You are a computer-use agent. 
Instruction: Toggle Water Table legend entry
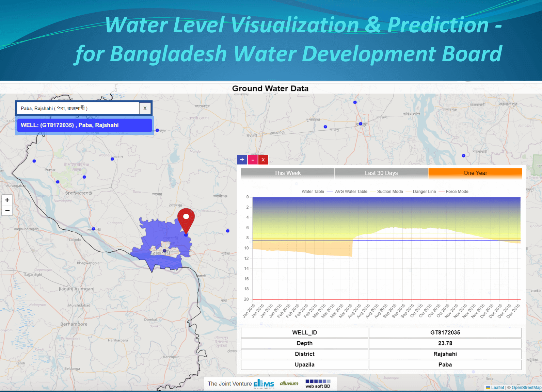point(313,192)
